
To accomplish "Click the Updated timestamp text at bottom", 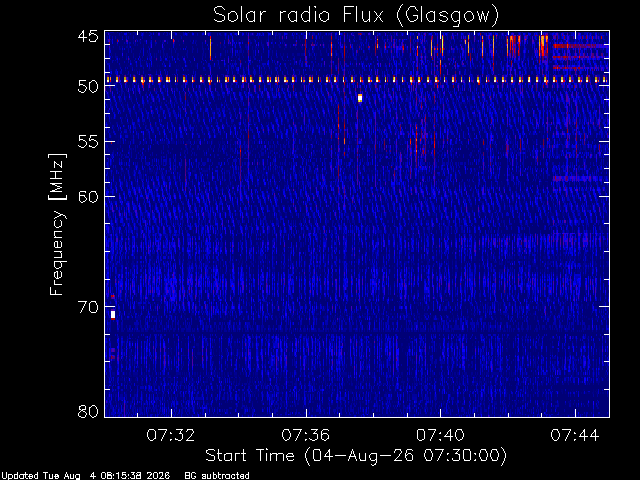I will tap(86, 476).
